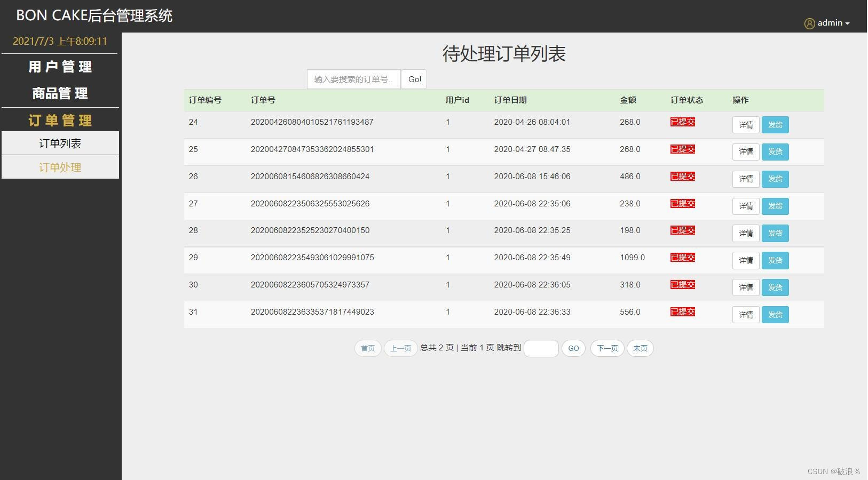Select 订单列表 in the sidebar
This screenshot has width=868, height=480.
[60, 142]
